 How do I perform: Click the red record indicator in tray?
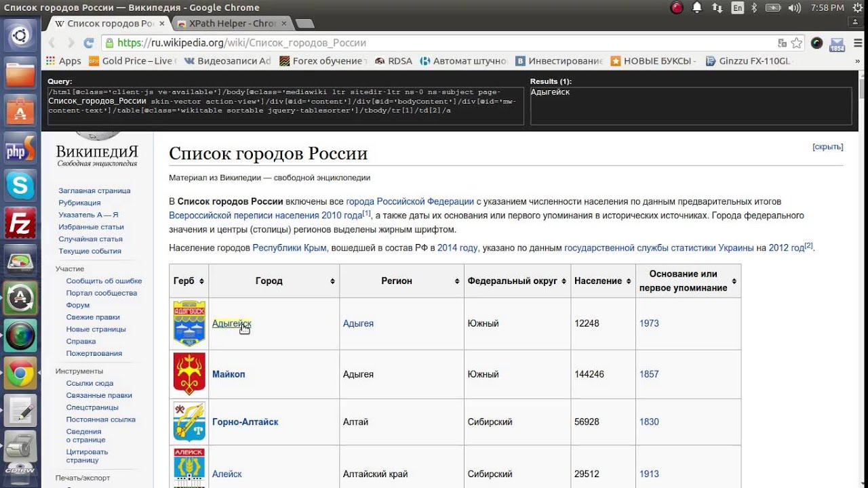point(677,8)
